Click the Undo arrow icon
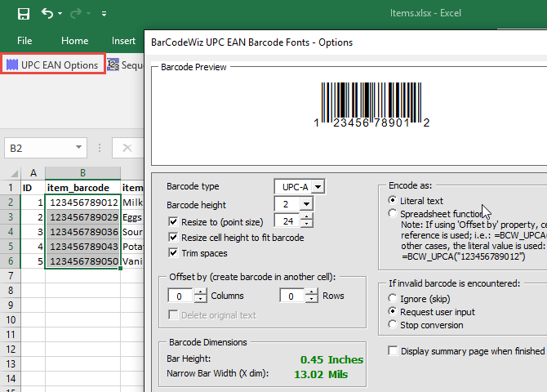This screenshot has width=547, height=392. tap(47, 14)
